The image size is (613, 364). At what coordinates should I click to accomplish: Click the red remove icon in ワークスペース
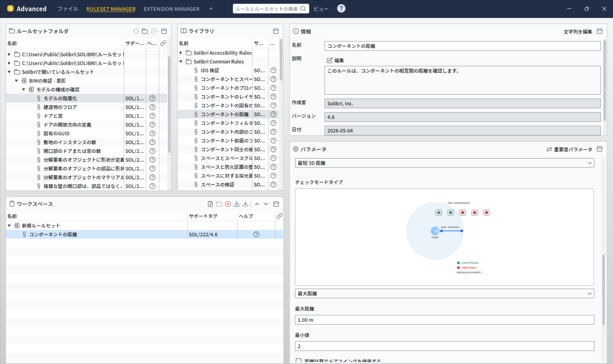click(228, 204)
